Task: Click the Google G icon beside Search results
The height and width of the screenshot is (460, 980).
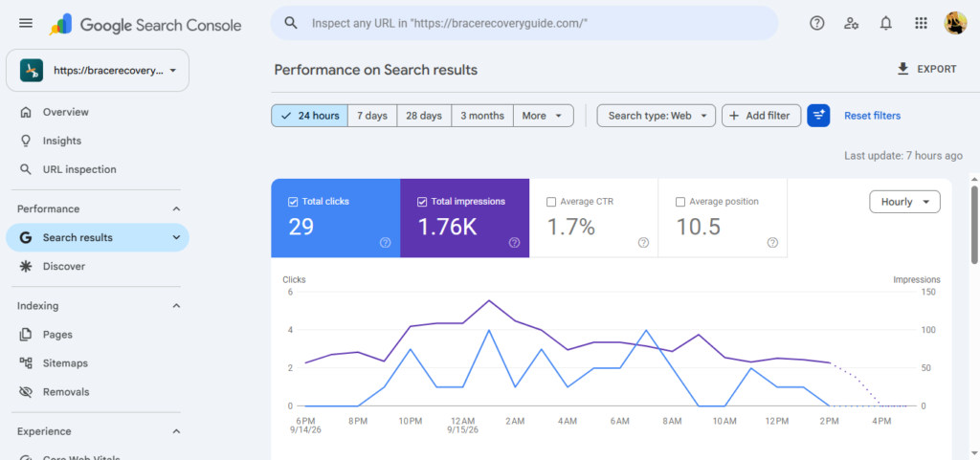Action: (x=26, y=238)
